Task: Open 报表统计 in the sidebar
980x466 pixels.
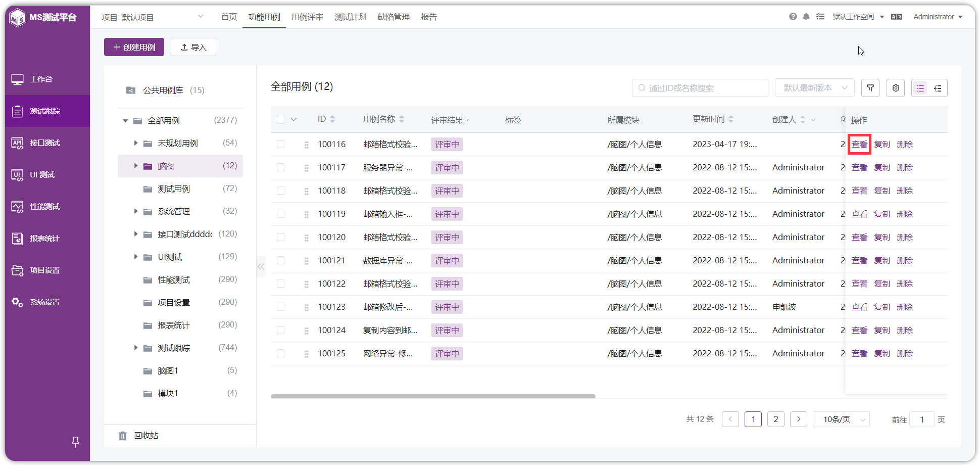Action: [47, 239]
